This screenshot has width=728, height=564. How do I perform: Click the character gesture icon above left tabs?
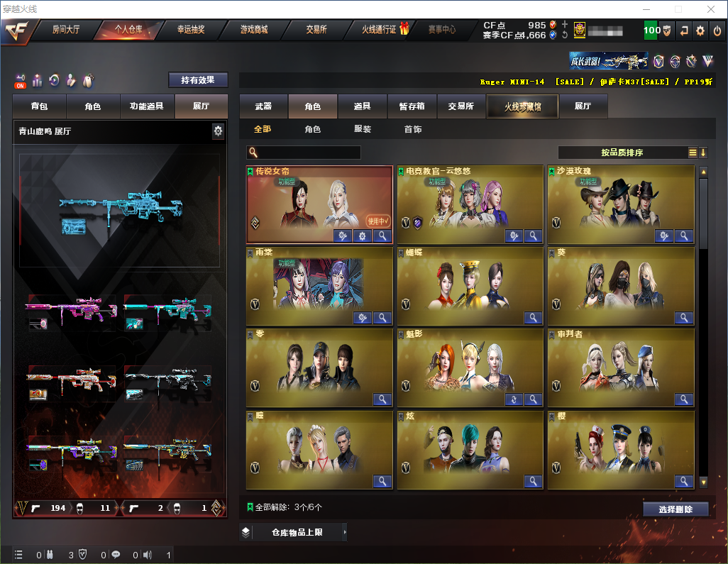coord(71,80)
